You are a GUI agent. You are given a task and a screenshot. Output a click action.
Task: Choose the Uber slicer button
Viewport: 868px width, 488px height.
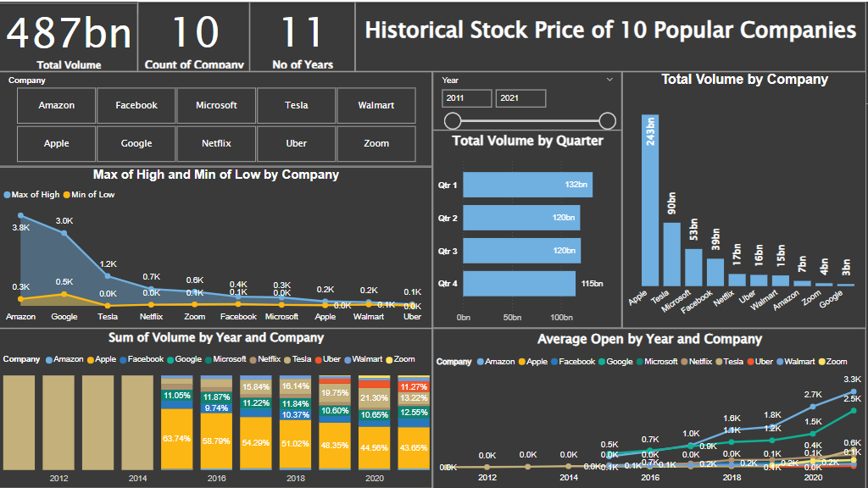pos(296,143)
